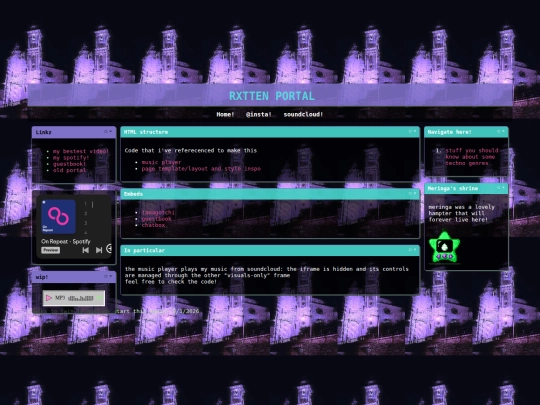Click the x icon on Linkz title bar

[111, 132]
